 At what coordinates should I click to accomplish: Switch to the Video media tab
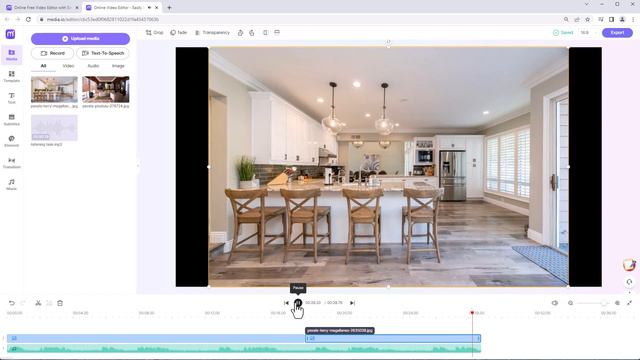tap(68, 66)
